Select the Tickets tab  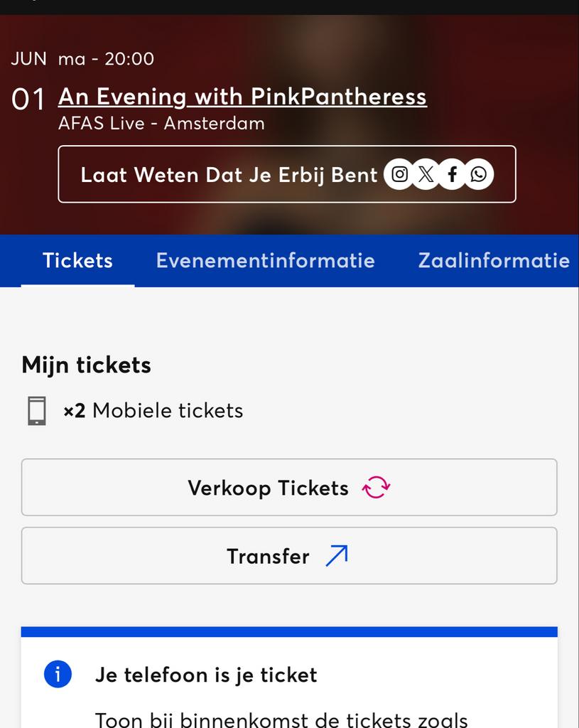(77, 261)
